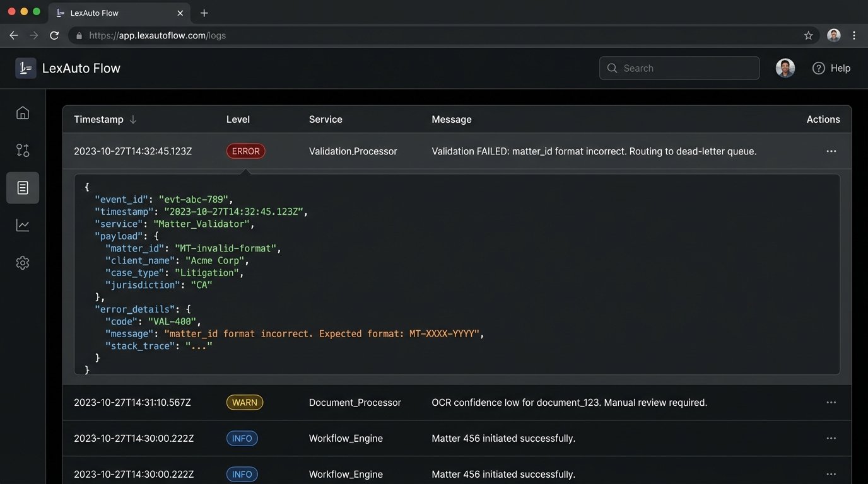868x484 pixels.
Task: Open the Settings gear icon in sidebar
Action: 23,263
